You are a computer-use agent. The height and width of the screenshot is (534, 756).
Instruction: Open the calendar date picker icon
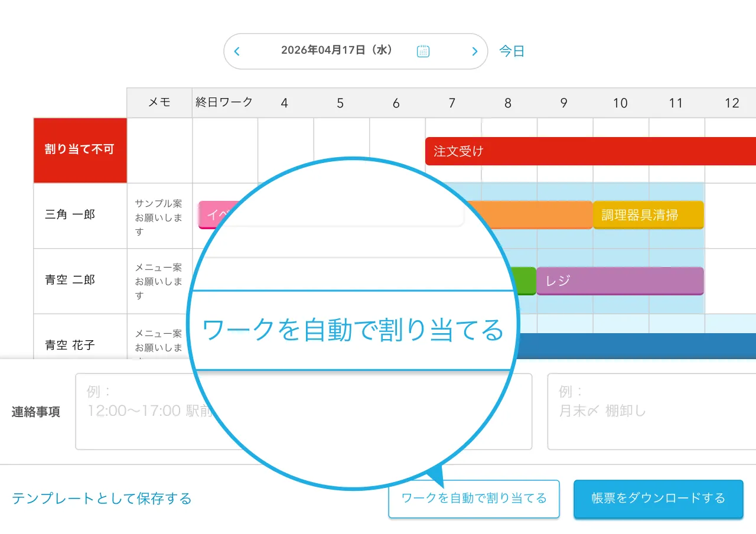click(423, 51)
